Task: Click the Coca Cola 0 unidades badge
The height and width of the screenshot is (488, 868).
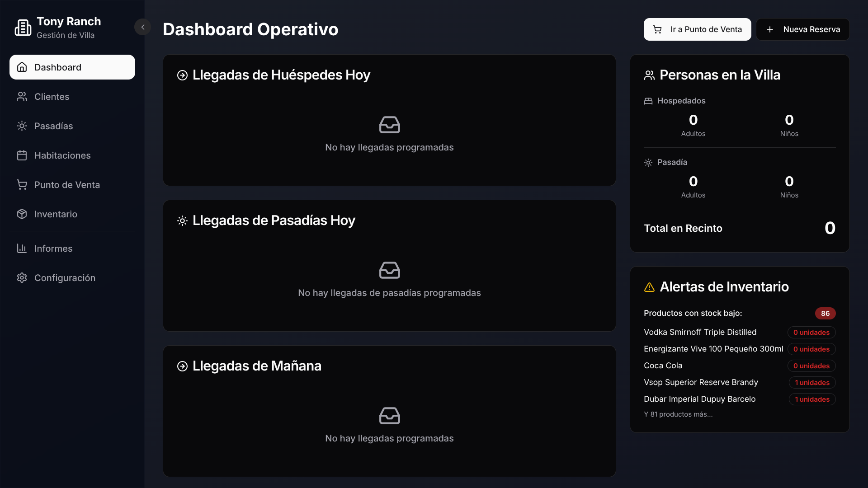Action: pyautogui.click(x=811, y=366)
